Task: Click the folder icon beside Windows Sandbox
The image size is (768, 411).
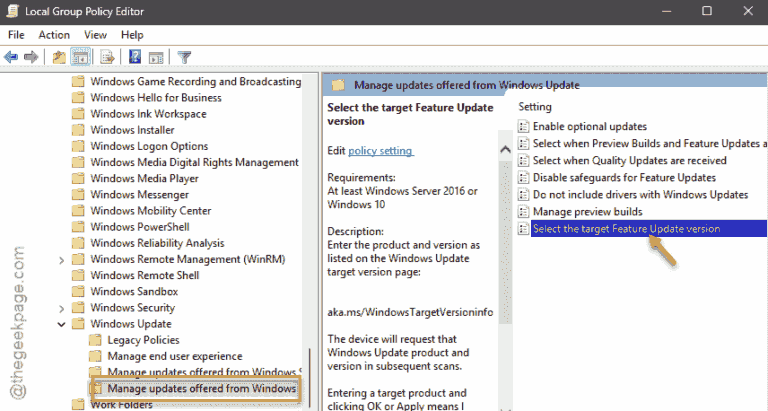Action: [78, 291]
